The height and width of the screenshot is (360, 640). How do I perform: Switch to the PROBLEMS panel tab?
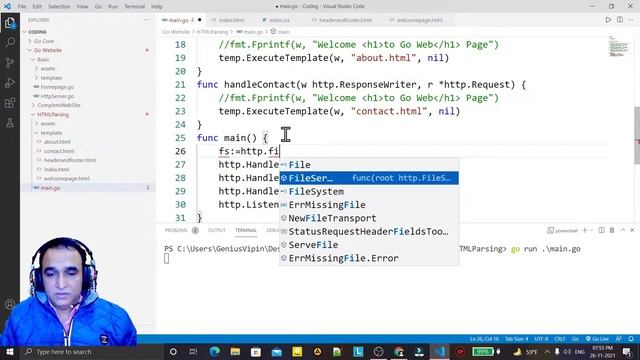(176, 230)
